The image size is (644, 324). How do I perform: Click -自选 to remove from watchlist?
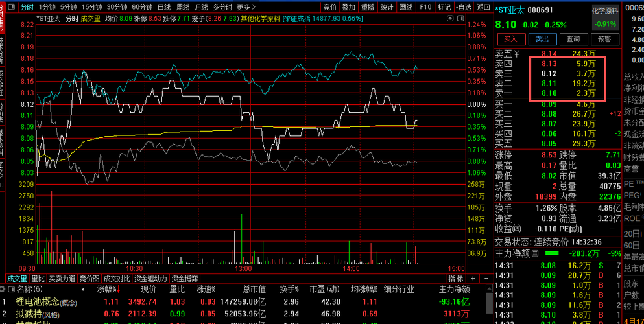tap(464, 7)
